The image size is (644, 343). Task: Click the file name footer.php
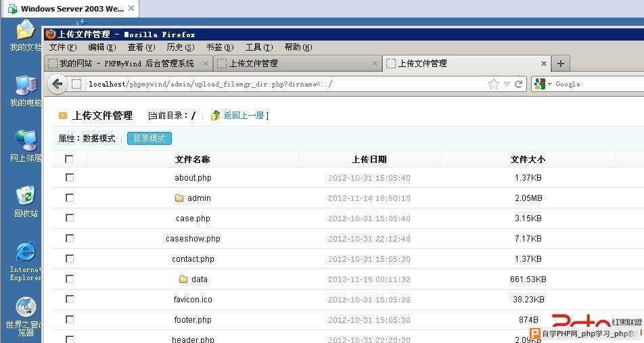[x=193, y=319]
